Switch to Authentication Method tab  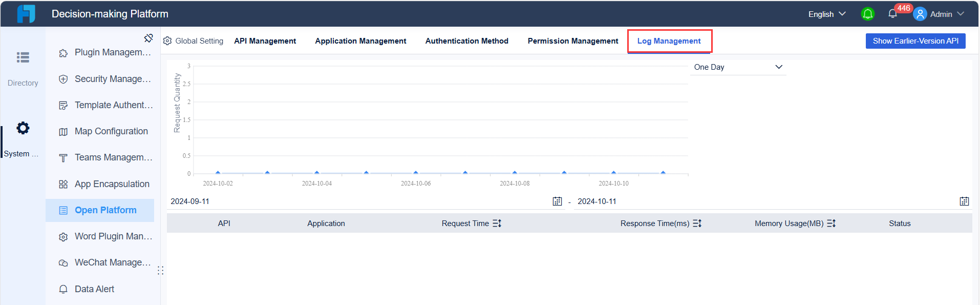coord(467,41)
